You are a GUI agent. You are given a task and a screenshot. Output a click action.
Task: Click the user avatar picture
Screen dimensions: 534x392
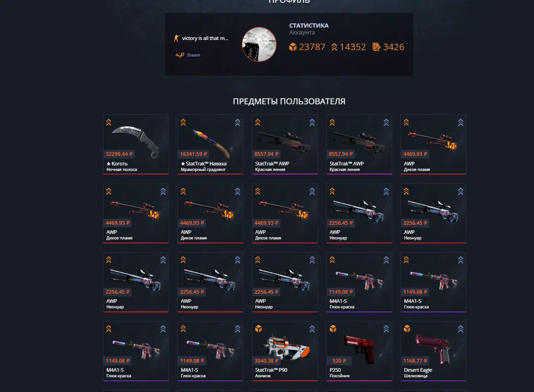coord(259,44)
